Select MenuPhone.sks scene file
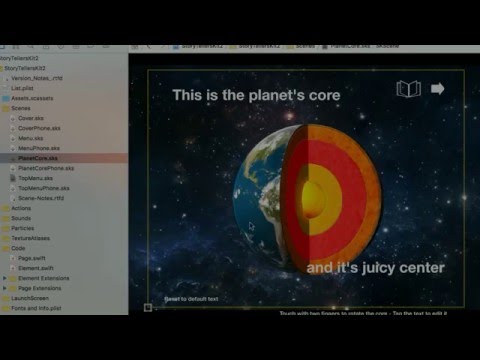Image resolution: width=480 pixels, height=360 pixels. tap(39, 148)
